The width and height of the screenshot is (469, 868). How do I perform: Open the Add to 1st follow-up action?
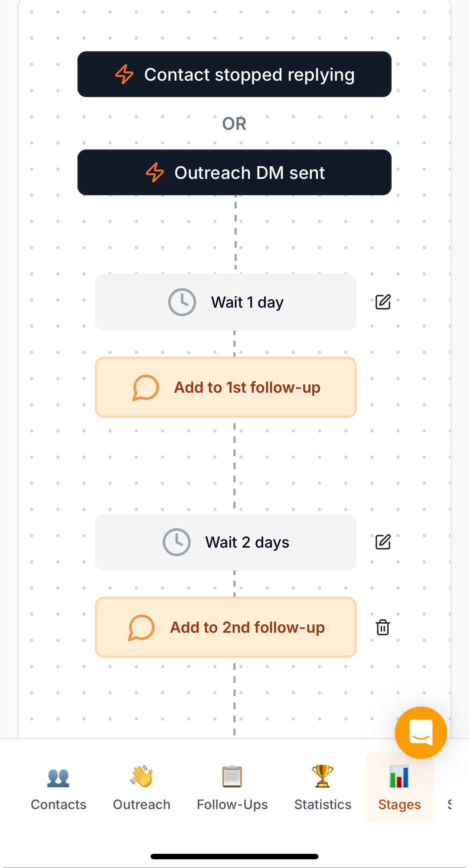click(247, 388)
